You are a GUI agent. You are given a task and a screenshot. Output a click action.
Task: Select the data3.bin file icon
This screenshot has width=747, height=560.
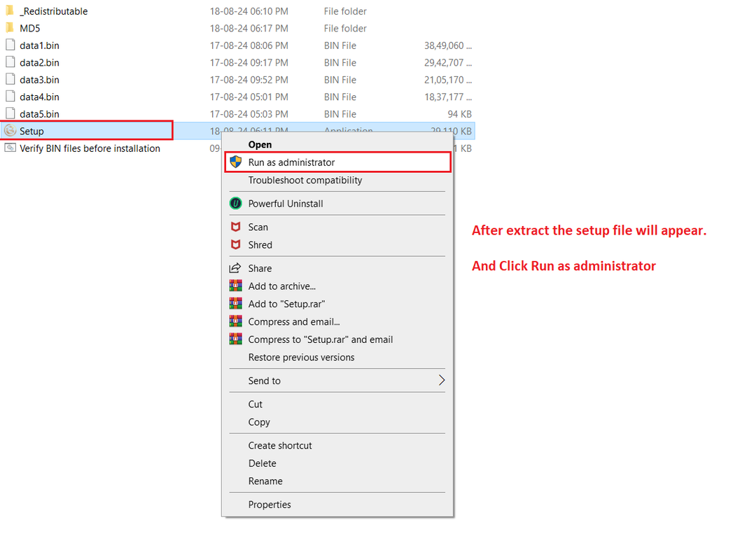tap(10, 79)
